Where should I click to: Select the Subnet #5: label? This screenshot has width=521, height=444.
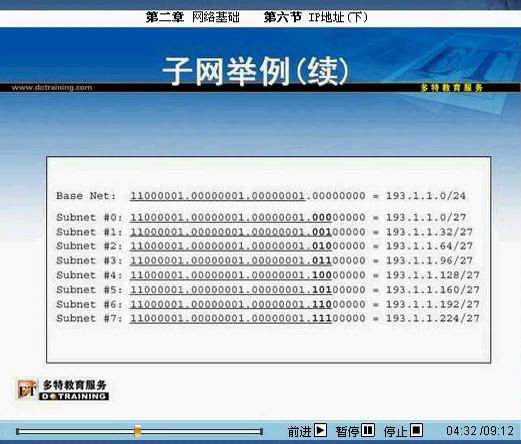pyautogui.click(x=89, y=290)
